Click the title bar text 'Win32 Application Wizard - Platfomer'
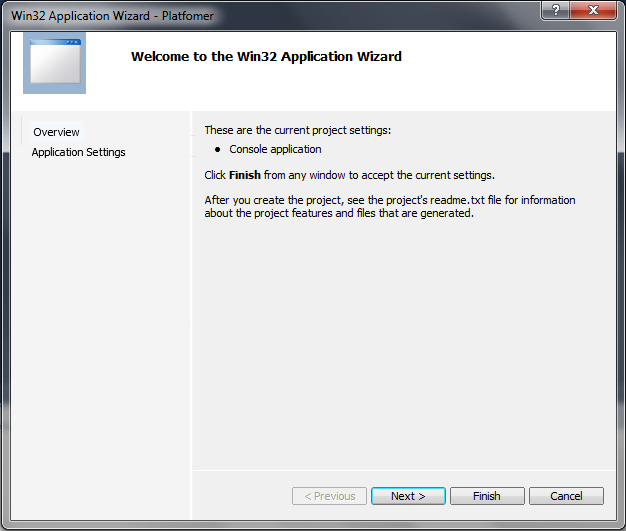 click(x=112, y=16)
